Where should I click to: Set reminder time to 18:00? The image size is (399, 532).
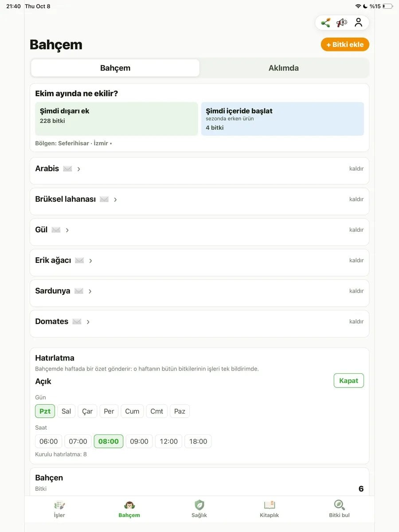point(198,441)
